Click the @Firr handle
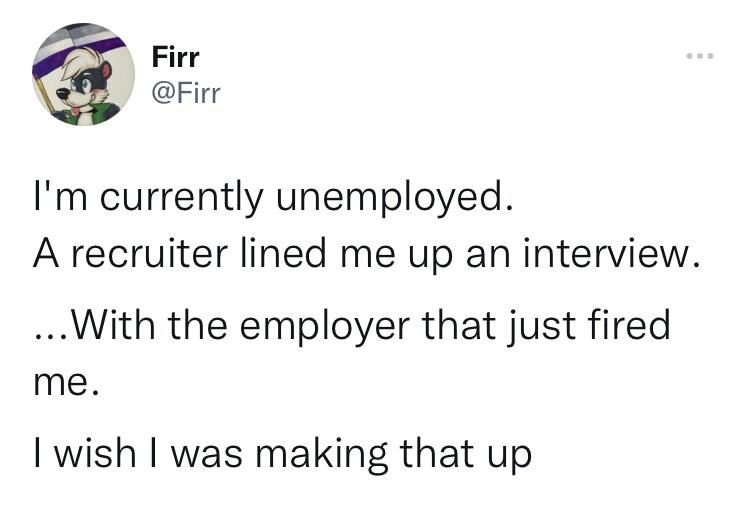The height and width of the screenshot is (514, 750). (x=185, y=93)
